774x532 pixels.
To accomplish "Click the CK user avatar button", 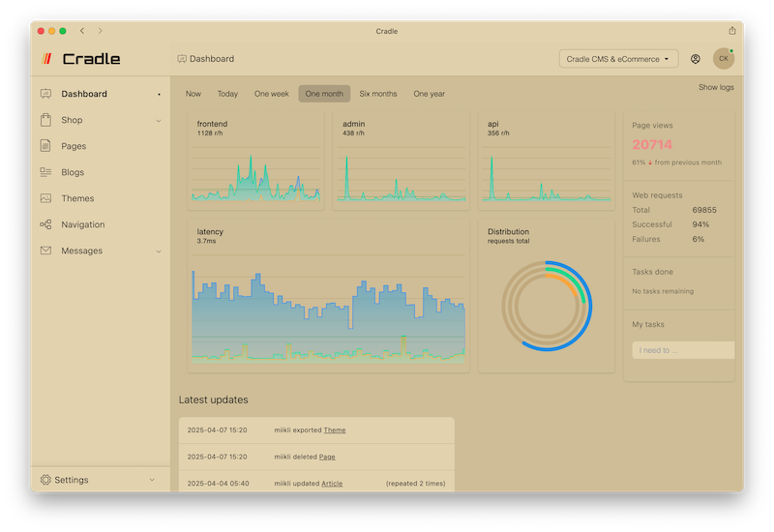I will pyautogui.click(x=723, y=59).
